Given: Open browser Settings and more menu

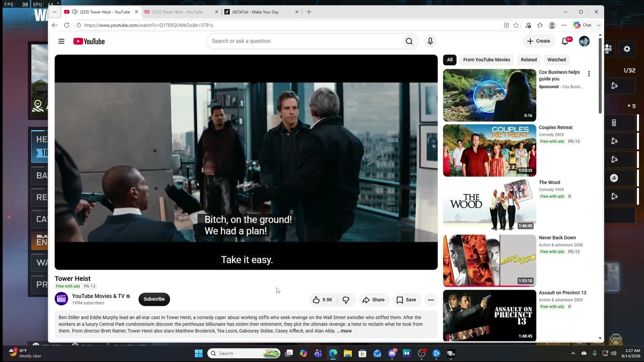Looking at the screenshot, I should point(564,25).
